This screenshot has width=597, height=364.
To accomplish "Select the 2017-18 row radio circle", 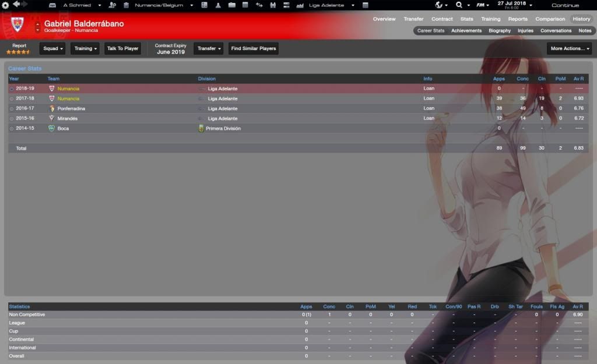I will click(x=12, y=98).
